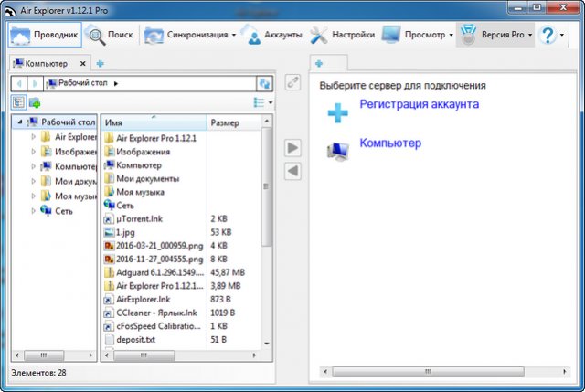Click the Поиск search magnifier icon

(x=96, y=36)
